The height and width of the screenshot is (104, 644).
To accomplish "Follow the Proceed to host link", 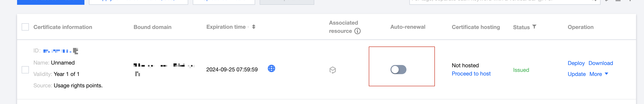I will pyautogui.click(x=471, y=74).
